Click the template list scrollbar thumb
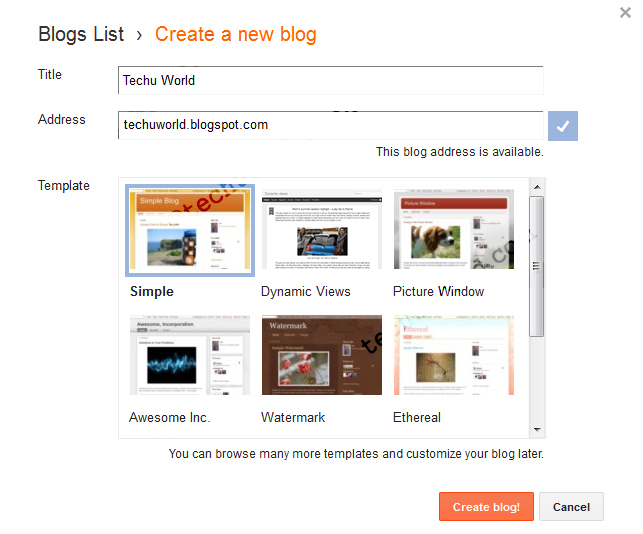The height and width of the screenshot is (534, 643). click(536, 266)
